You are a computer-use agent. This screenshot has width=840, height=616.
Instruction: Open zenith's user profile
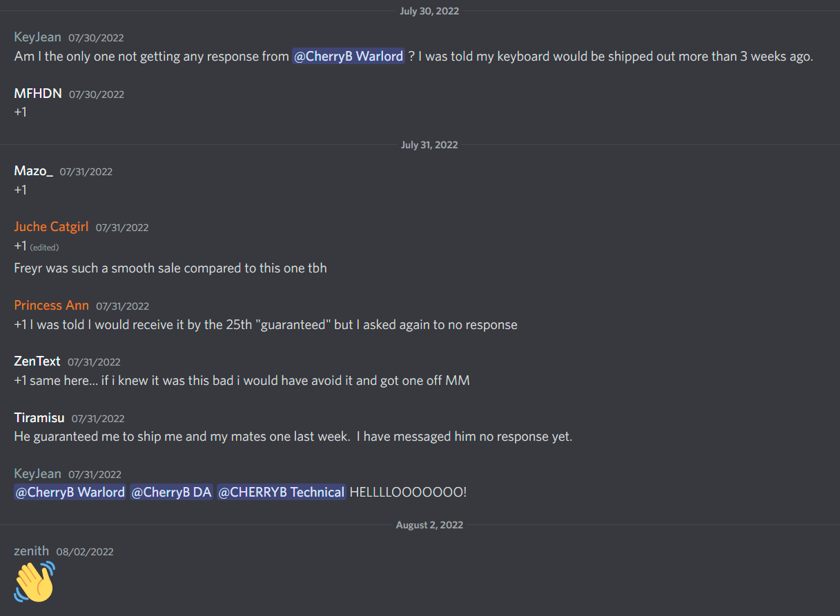coord(31,550)
